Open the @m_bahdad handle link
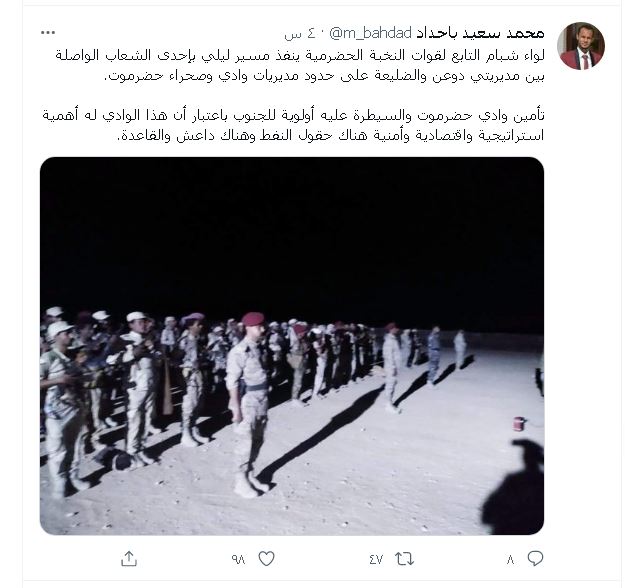Image resolution: width=625 pixels, height=588 pixels. (x=371, y=33)
